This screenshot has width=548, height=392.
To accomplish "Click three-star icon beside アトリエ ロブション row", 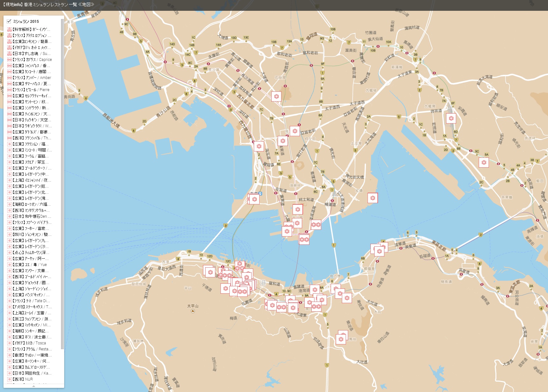I will click(x=10, y=36).
